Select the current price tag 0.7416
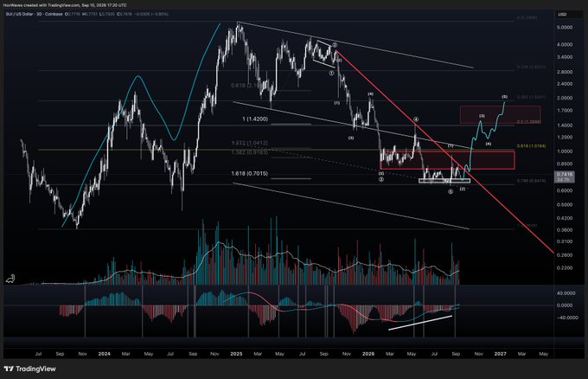 point(564,175)
